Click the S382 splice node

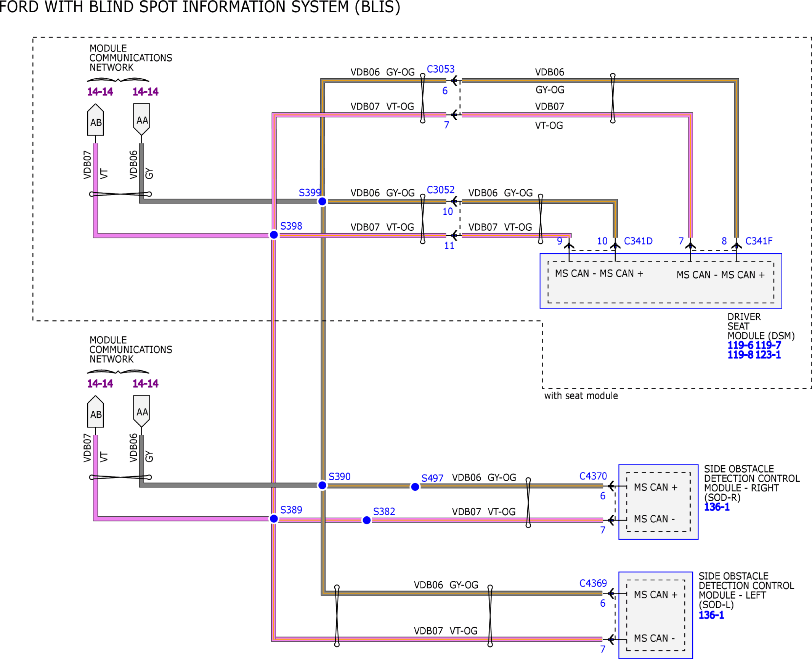point(366,520)
